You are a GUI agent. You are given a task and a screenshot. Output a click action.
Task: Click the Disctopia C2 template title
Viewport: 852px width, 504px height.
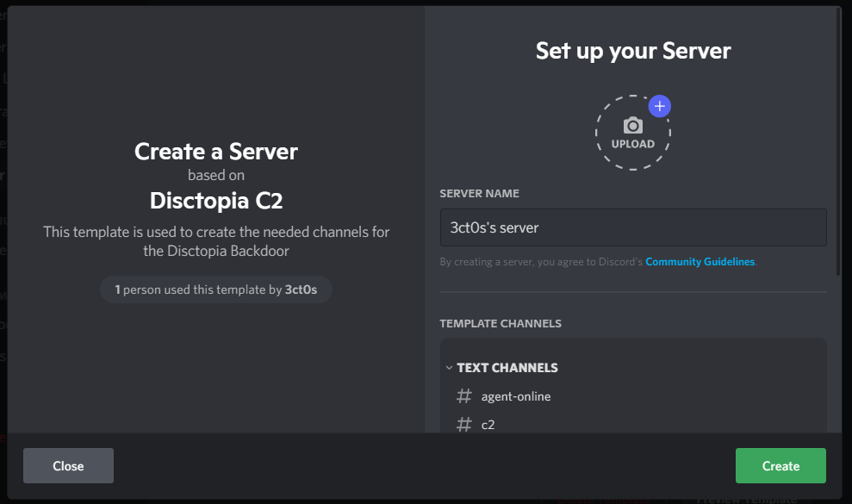point(215,201)
